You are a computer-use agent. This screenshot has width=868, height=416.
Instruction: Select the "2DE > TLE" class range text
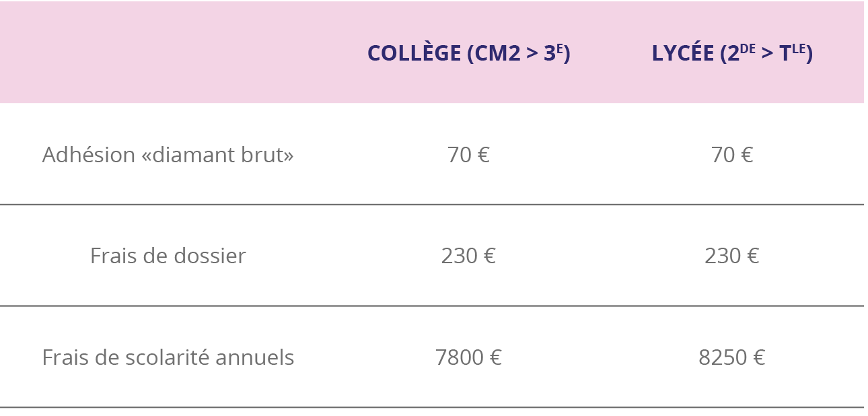coord(766,53)
